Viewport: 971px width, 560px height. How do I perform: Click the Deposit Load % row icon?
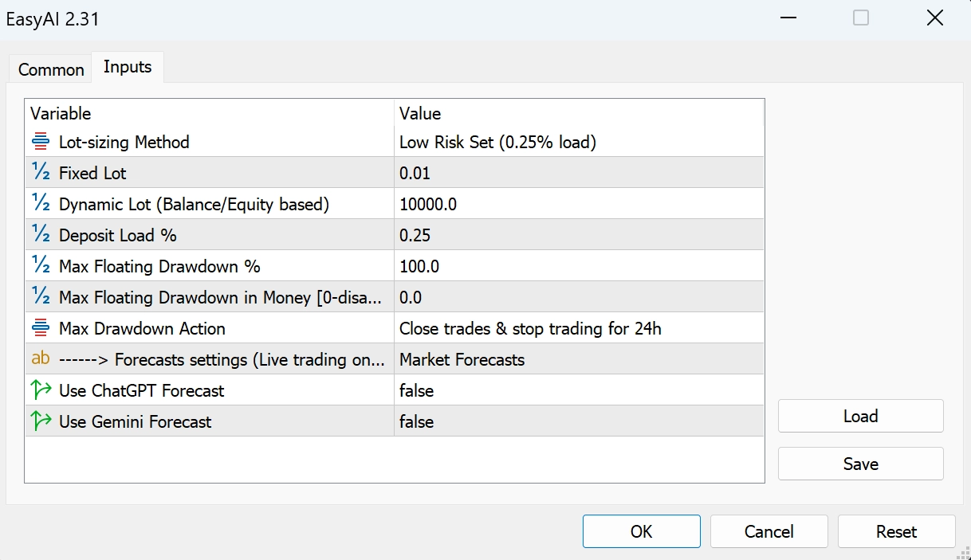click(41, 235)
